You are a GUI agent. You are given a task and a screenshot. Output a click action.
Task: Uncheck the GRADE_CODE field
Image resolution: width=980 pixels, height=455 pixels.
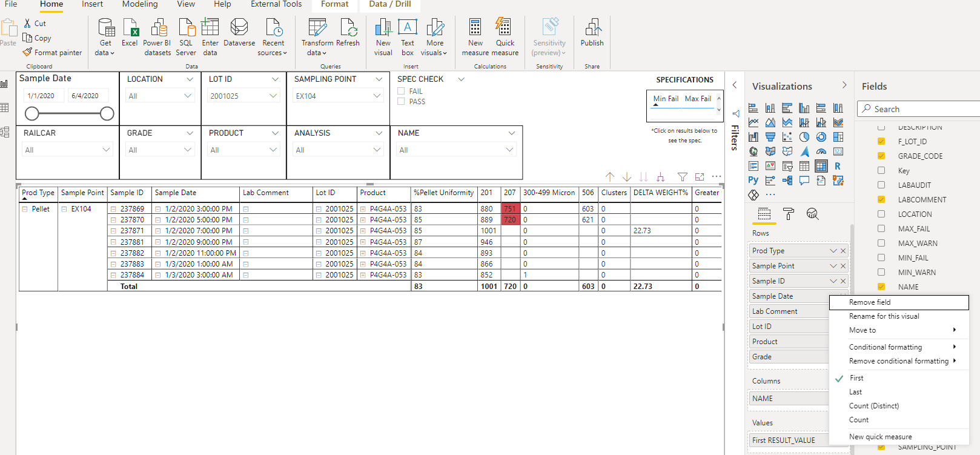coord(881,156)
